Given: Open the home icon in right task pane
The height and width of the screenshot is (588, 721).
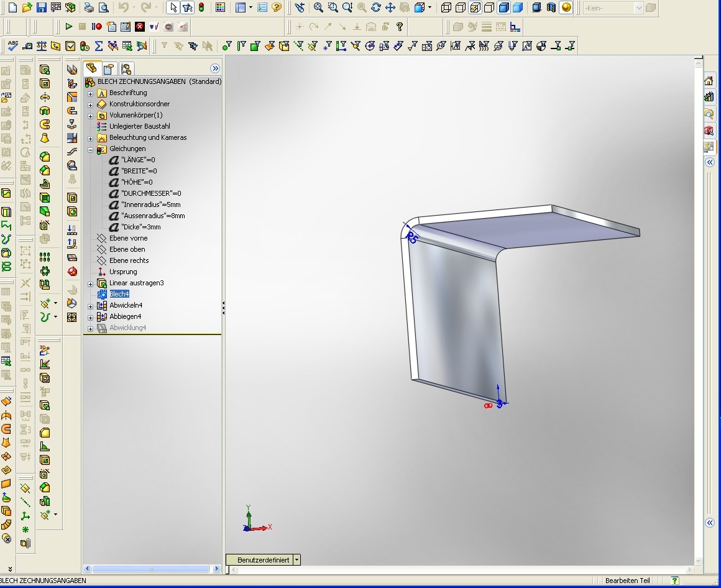Looking at the screenshot, I should pyautogui.click(x=709, y=81).
